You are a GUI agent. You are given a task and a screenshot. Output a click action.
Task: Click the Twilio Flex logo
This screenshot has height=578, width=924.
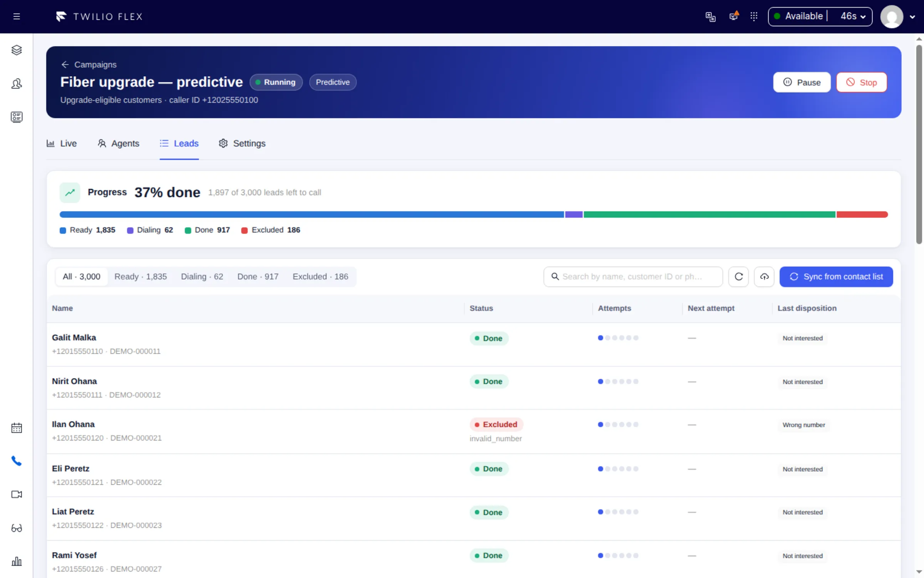coord(99,17)
